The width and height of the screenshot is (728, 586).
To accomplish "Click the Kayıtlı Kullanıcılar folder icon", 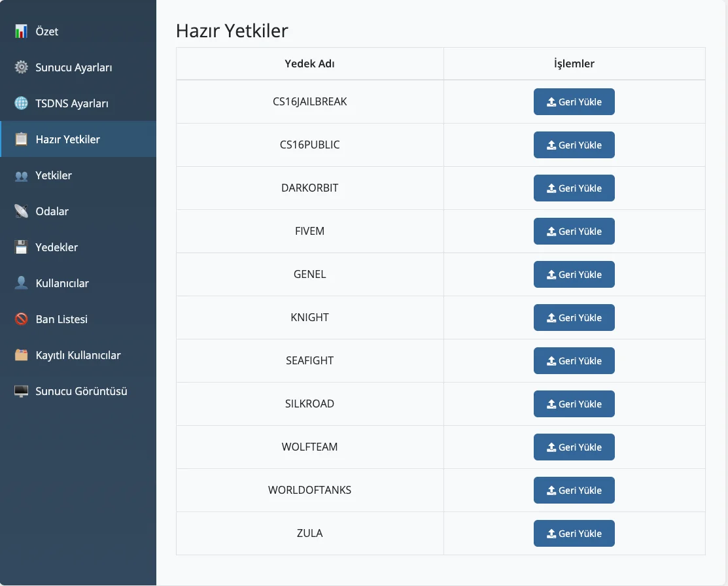I will click(21, 355).
